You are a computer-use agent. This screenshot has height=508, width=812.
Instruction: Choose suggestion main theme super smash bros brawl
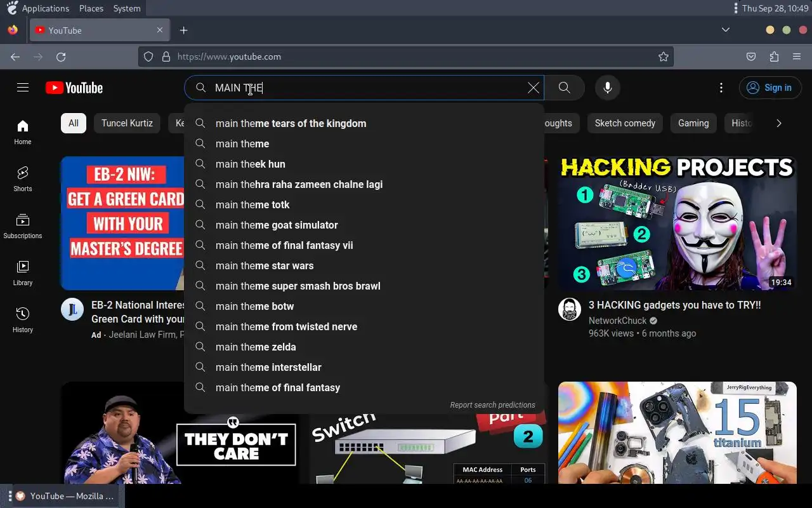[x=364, y=286]
